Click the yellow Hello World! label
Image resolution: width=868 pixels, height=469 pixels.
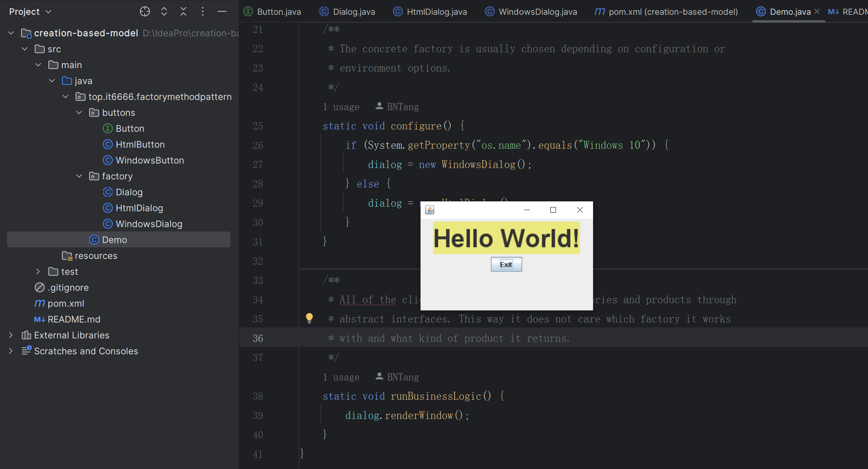506,238
